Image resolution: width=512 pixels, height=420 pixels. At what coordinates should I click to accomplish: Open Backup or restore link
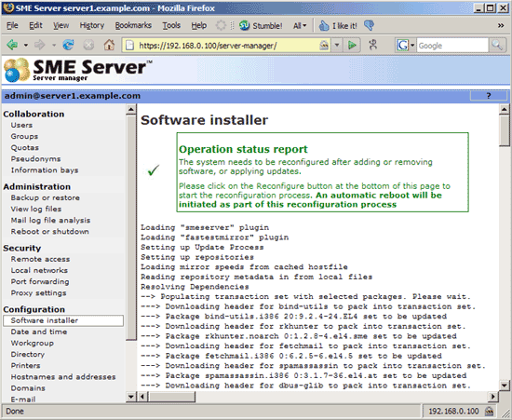coord(46,197)
